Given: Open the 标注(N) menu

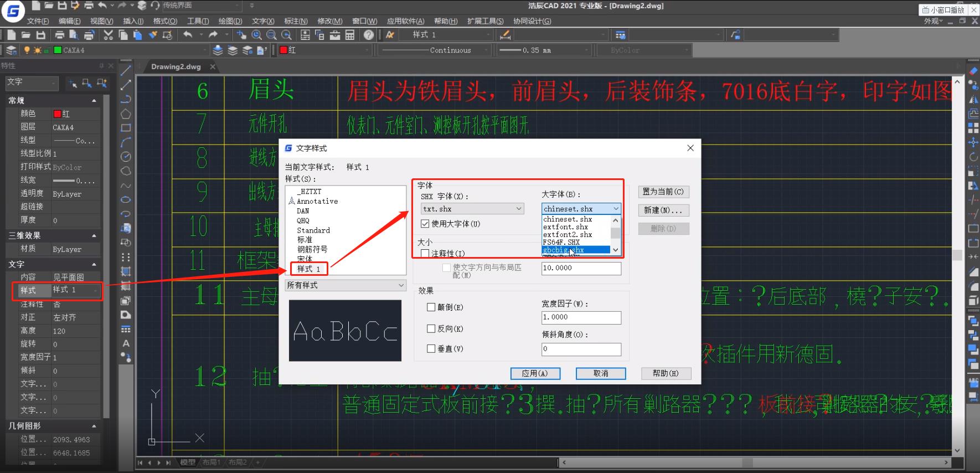Looking at the screenshot, I should click(x=296, y=21).
